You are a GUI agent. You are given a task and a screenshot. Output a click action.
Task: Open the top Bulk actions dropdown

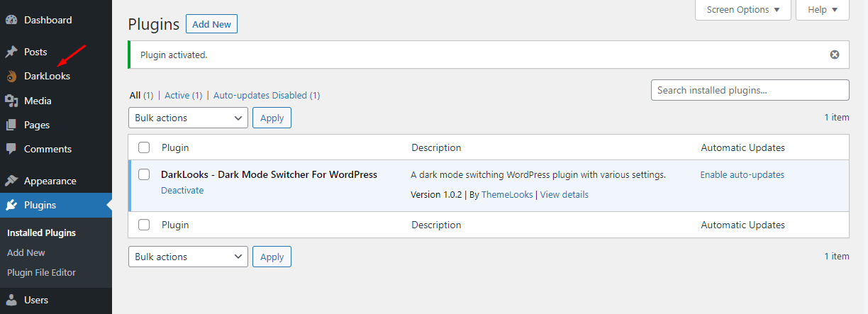(x=188, y=118)
